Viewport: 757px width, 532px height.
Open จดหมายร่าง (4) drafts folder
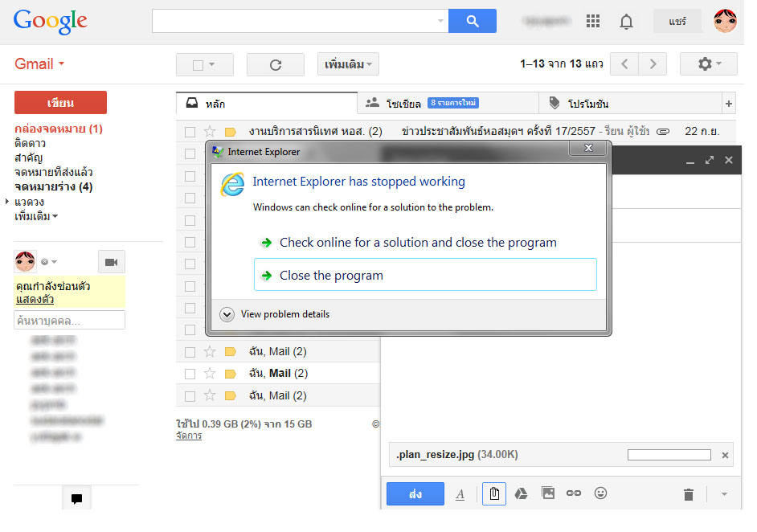pyautogui.click(x=53, y=186)
